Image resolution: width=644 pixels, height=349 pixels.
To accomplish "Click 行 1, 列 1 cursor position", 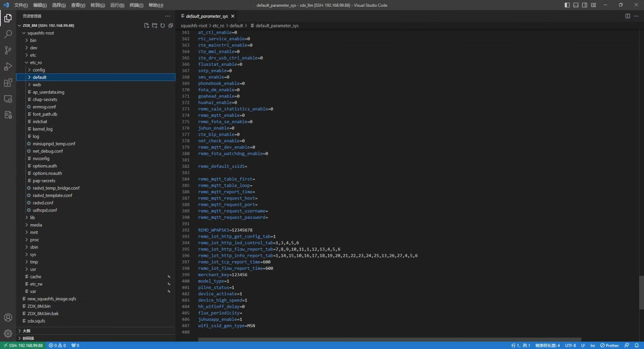I will tap(521, 345).
